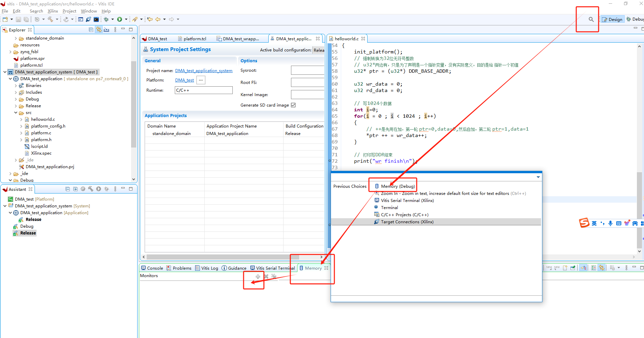Collapse DMA_test_application in Assistant view
This screenshot has width=644, height=338.
[10, 213]
